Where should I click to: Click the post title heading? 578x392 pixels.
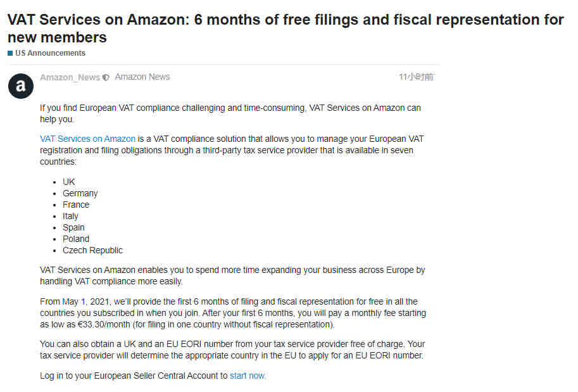286,28
